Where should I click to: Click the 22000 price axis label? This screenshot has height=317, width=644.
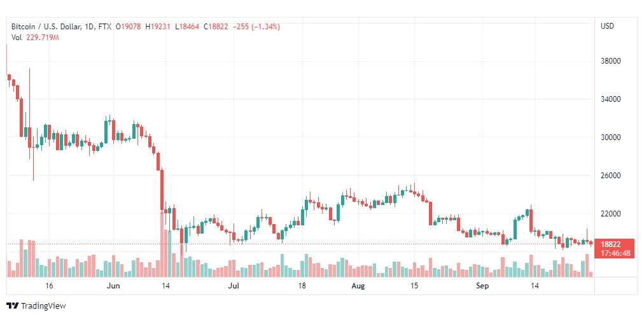coord(610,214)
